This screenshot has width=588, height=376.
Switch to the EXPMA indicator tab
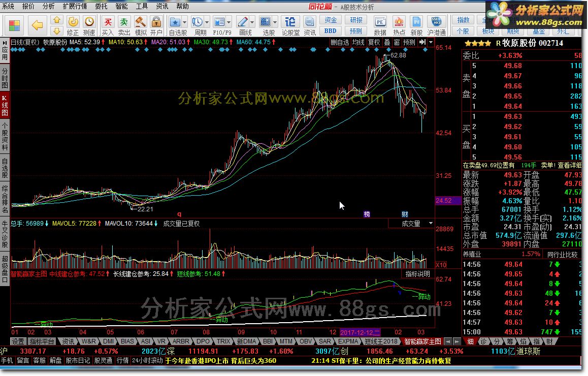point(348,341)
